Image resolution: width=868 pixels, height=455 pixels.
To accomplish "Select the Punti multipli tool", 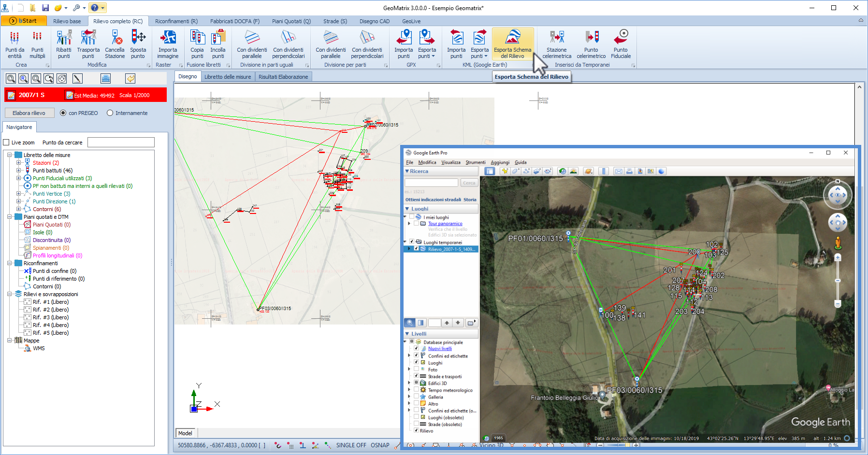I will [x=37, y=44].
